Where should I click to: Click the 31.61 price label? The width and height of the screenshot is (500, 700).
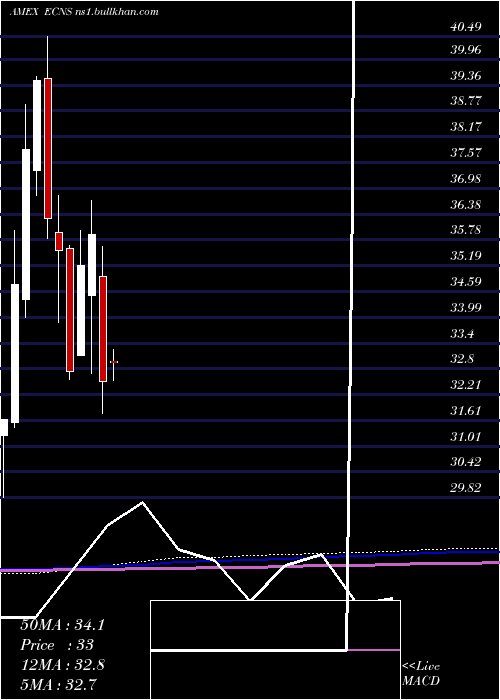click(466, 411)
